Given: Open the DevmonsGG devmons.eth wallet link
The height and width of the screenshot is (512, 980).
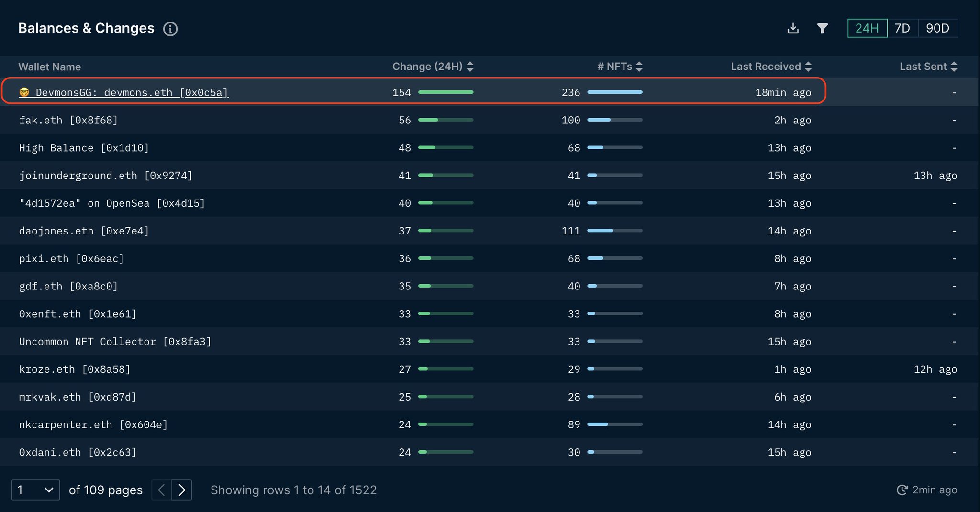Looking at the screenshot, I should [x=132, y=92].
